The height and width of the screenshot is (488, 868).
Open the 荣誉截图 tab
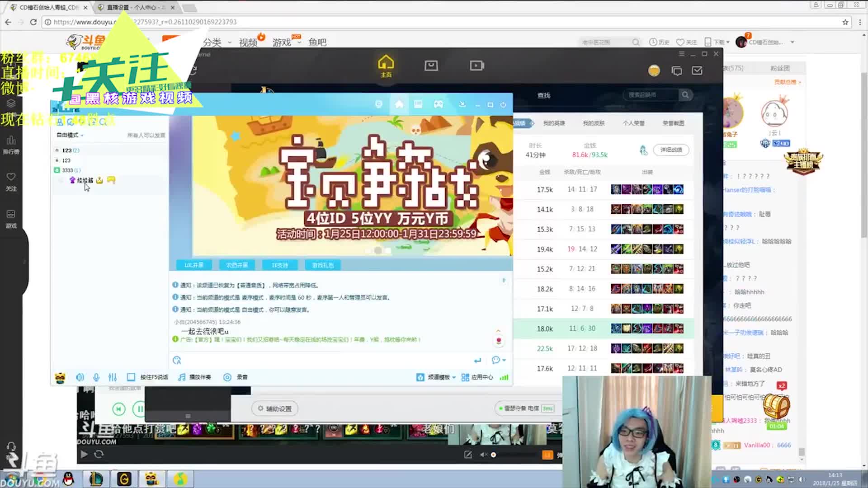[x=674, y=123]
